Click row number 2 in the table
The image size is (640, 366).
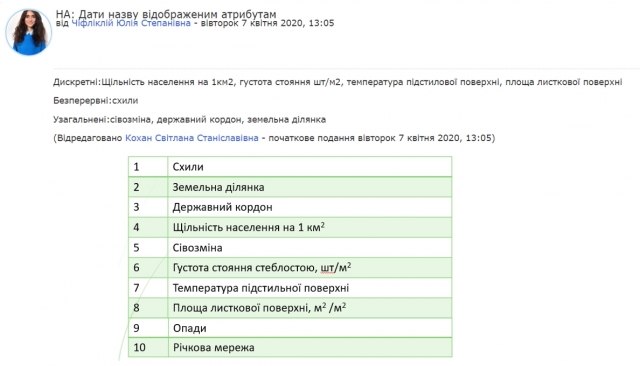[148, 187]
